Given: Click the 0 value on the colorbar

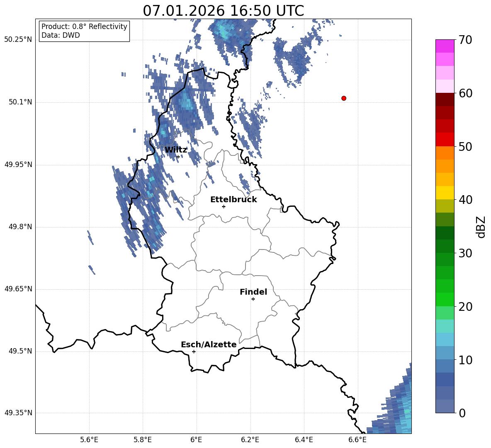Looking at the screenshot, I should pos(462,413).
